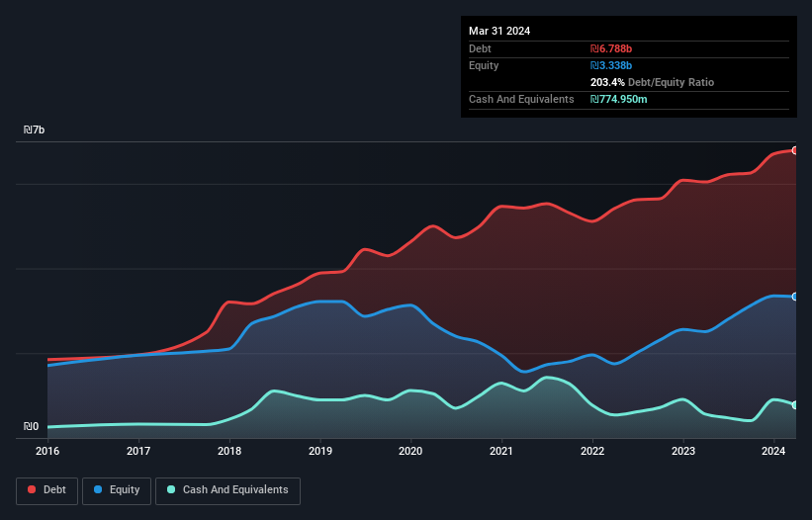Image resolution: width=812 pixels, height=520 pixels.
Task: Click the teal Cash legend dot
Action: pos(171,489)
